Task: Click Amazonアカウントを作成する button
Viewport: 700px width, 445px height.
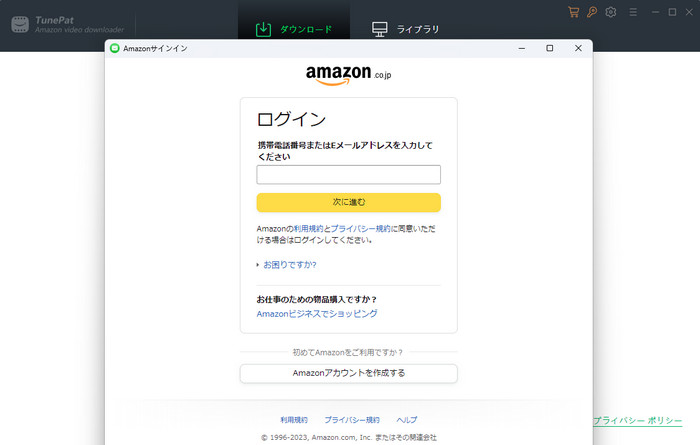Action: tap(349, 373)
